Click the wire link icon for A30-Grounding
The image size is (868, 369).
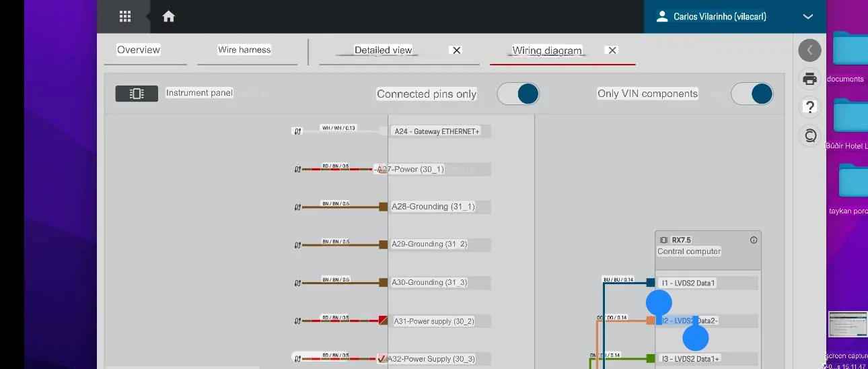pyautogui.click(x=297, y=283)
